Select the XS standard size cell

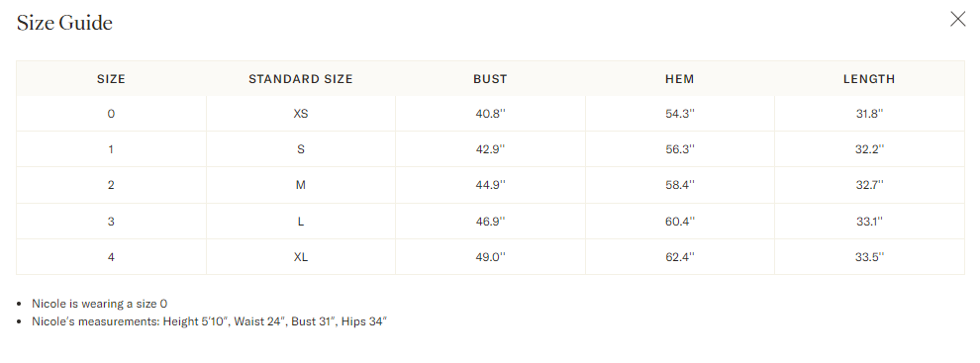point(301,114)
